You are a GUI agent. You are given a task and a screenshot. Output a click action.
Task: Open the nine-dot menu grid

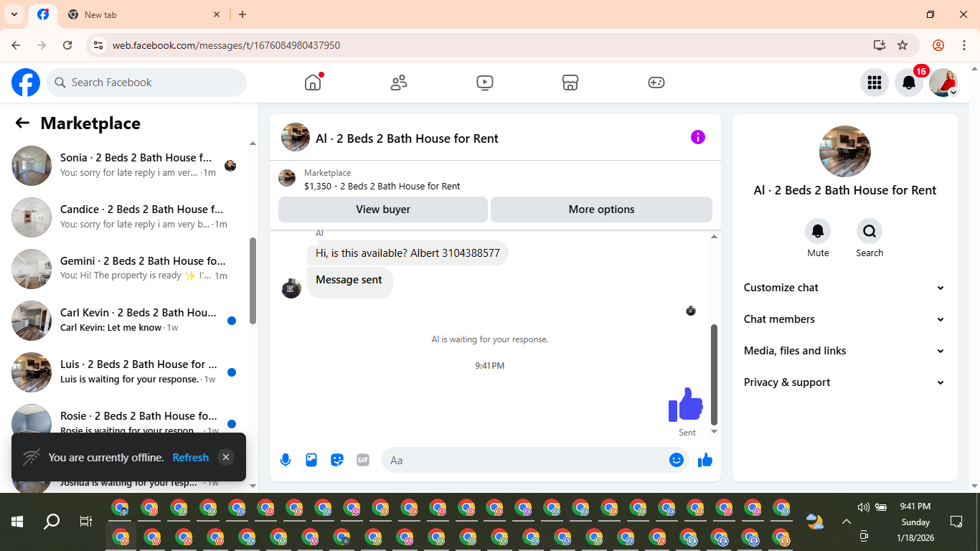point(874,83)
